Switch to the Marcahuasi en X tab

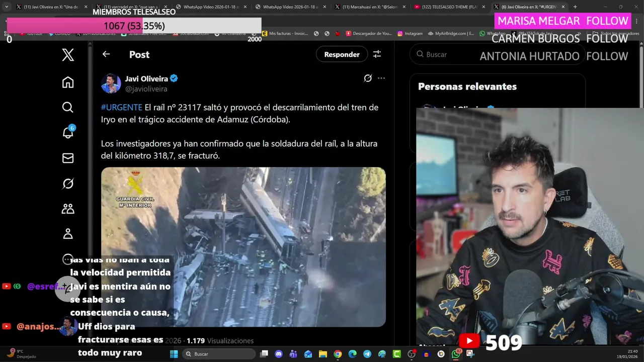coord(370,7)
